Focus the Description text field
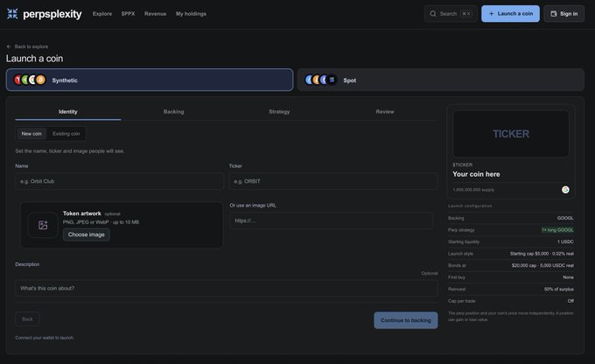The width and height of the screenshot is (595, 364). pyautogui.click(x=227, y=289)
